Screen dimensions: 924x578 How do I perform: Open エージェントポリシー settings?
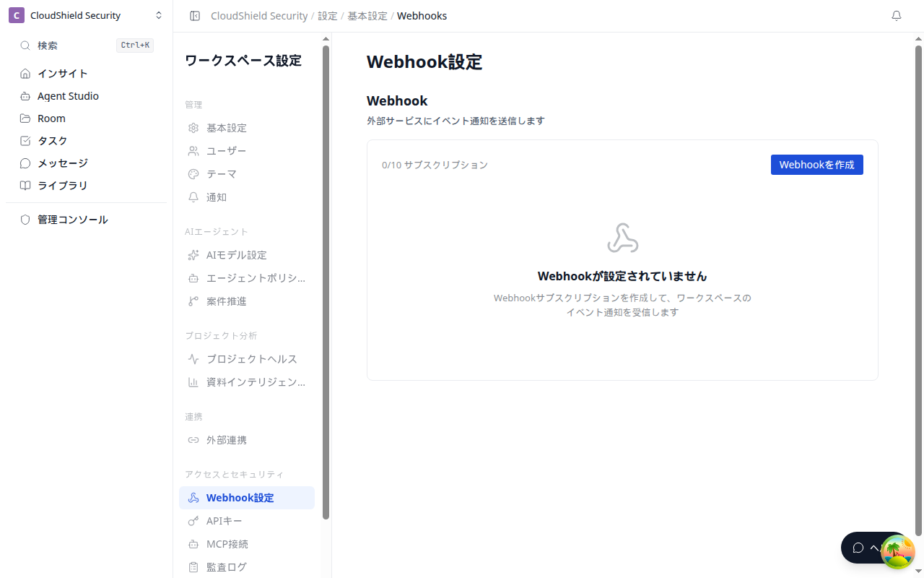pyautogui.click(x=247, y=278)
